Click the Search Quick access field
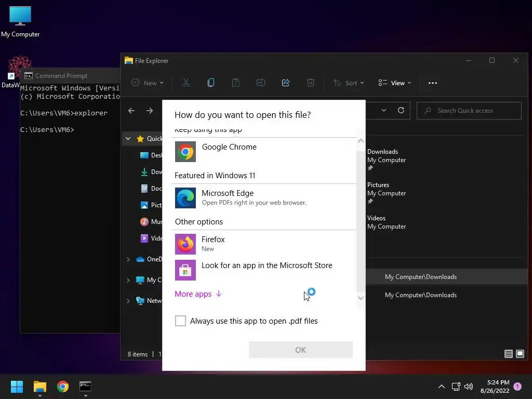The height and width of the screenshot is (399, 532). tap(469, 111)
